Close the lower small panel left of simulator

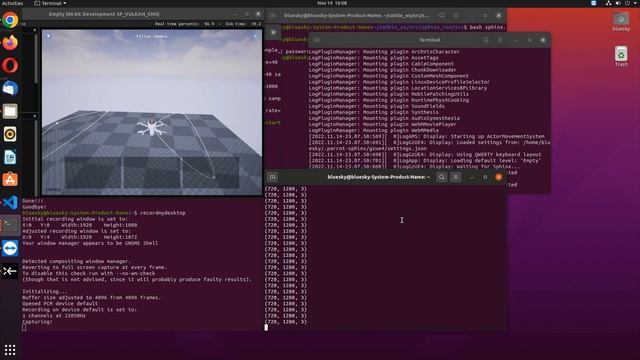[x=34, y=116]
